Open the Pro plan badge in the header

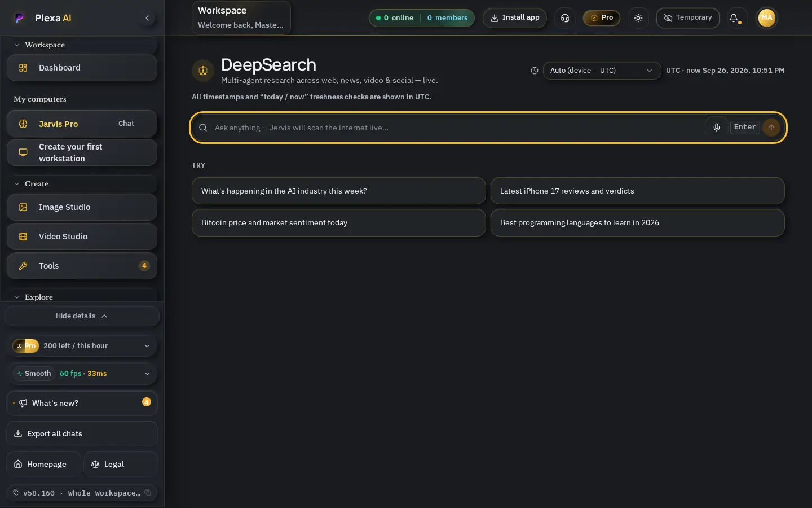click(x=602, y=18)
